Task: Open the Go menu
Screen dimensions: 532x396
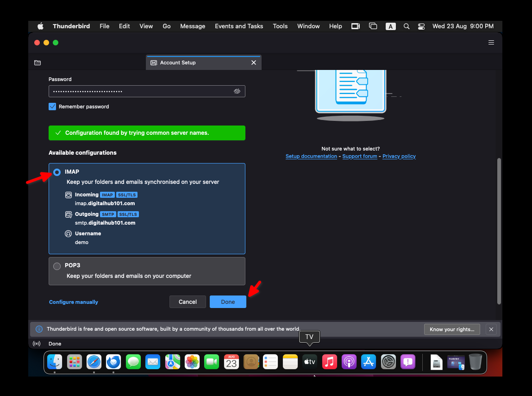Action: (x=167, y=26)
